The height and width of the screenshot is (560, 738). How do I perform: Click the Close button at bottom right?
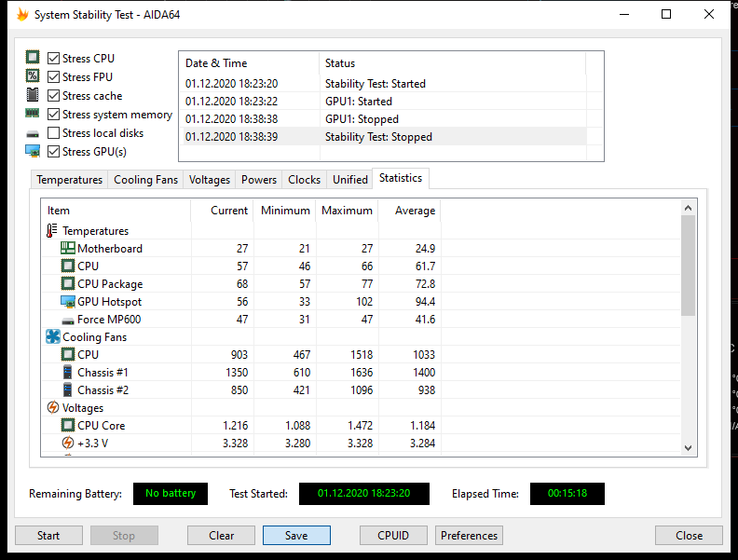coord(689,536)
